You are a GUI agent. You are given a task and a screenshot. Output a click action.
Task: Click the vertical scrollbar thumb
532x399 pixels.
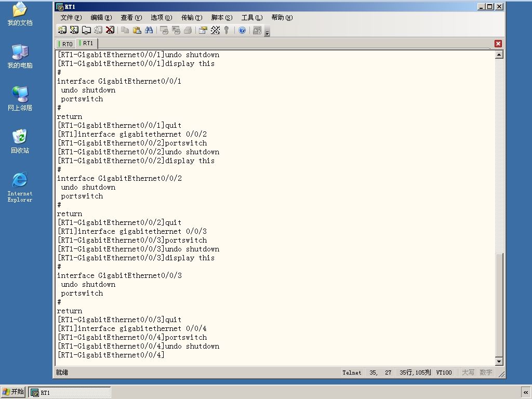(x=499, y=305)
